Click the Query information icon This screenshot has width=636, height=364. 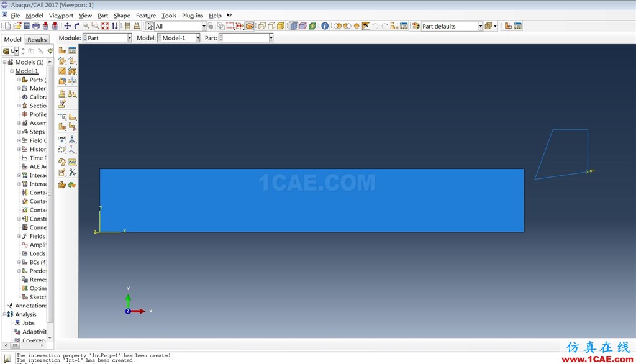pos(324,26)
